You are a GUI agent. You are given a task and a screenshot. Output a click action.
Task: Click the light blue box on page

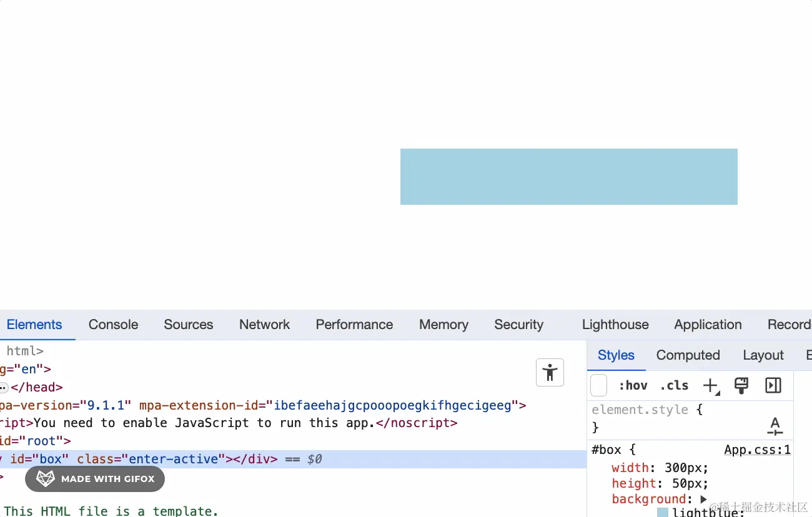[x=568, y=177]
